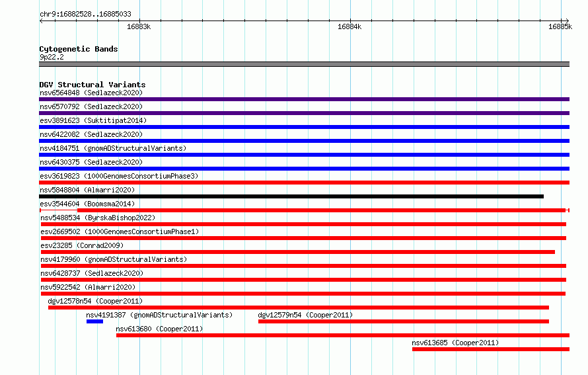Click the chr9:16882528..16885033 coordinates text

[x=85, y=15]
